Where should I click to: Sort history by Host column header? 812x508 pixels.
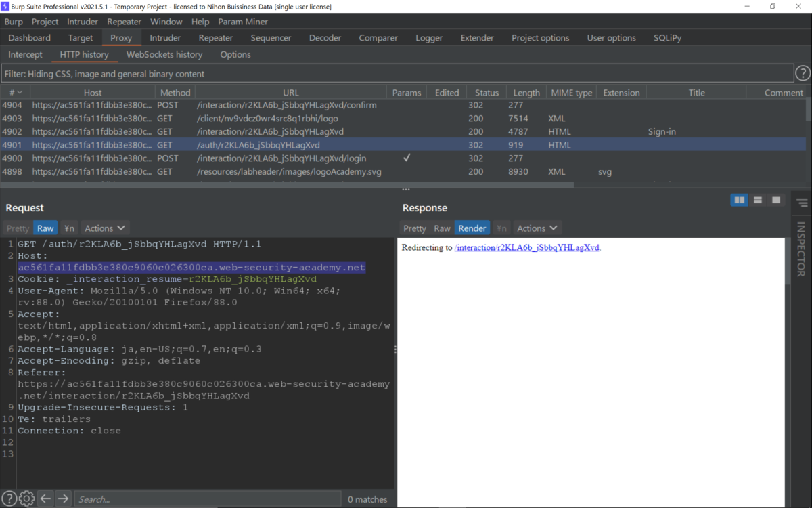pos(93,93)
